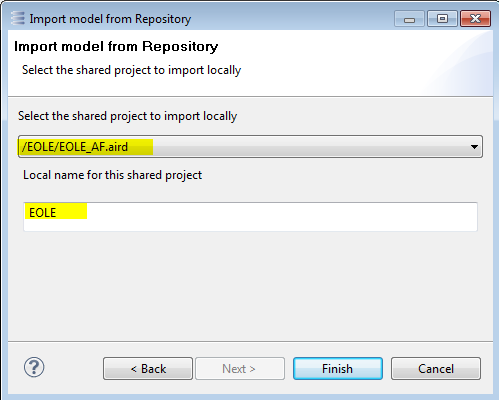Click the grayed-out Next button
The height and width of the screenshot is (400, 499).
(240, 369)
